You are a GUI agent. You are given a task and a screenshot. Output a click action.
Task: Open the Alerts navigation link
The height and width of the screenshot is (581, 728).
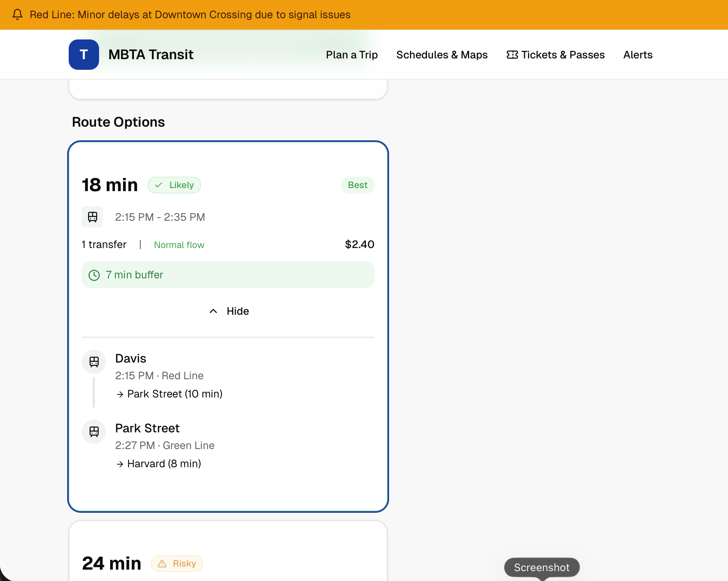coord(638,55)
